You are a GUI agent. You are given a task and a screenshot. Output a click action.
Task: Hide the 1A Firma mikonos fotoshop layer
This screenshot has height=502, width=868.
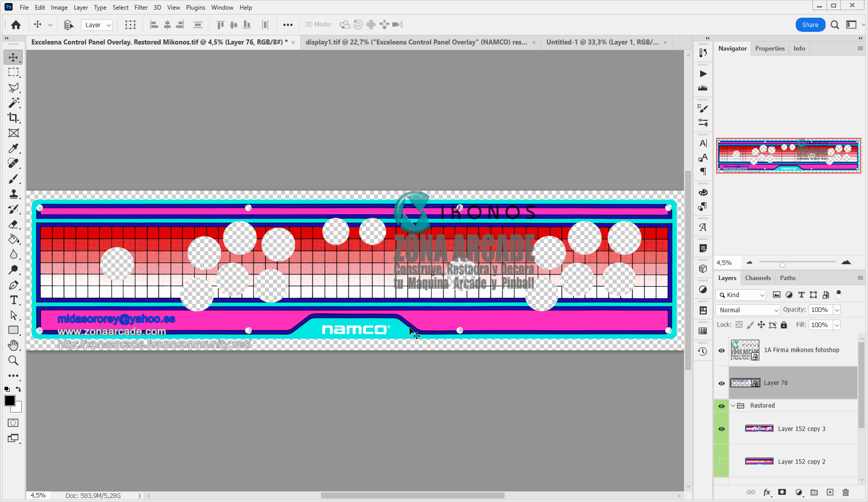[721, 350]
